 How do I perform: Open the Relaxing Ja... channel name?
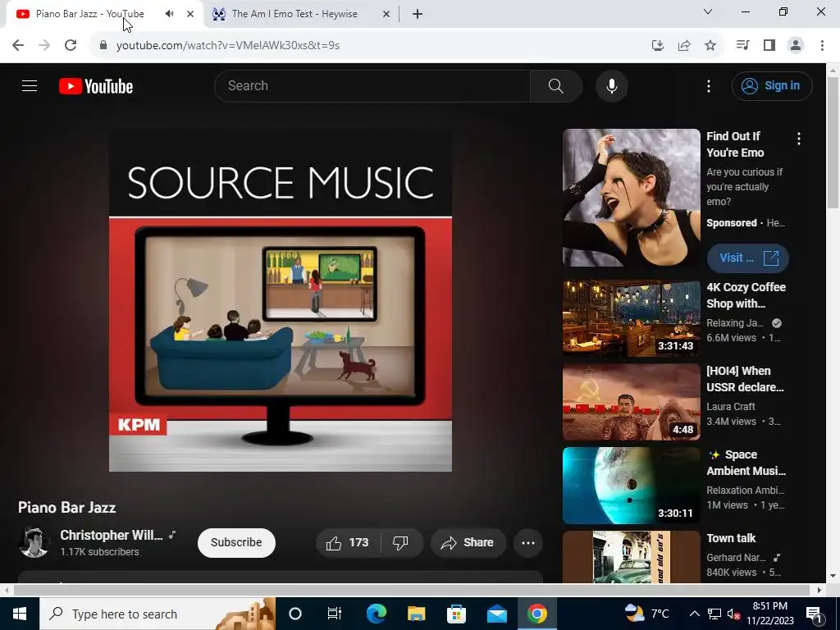click(x=735, y=323)
